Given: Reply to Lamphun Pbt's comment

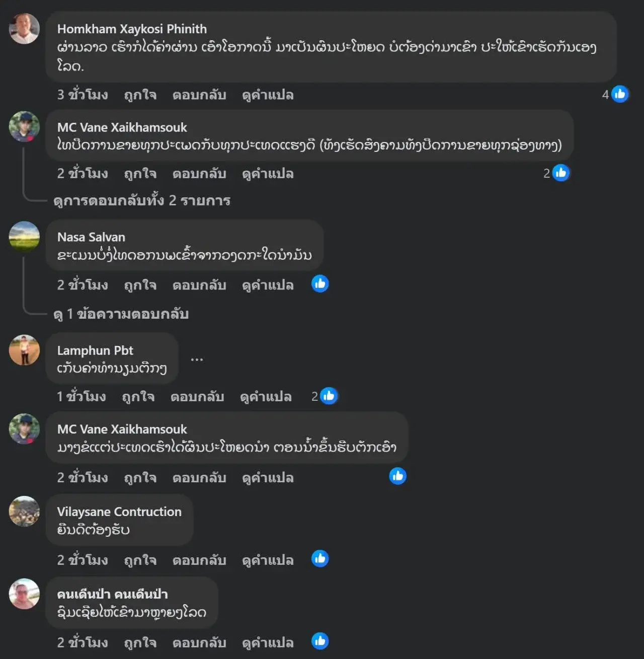Looking at the screenshot, I should (x=197, y=397).
